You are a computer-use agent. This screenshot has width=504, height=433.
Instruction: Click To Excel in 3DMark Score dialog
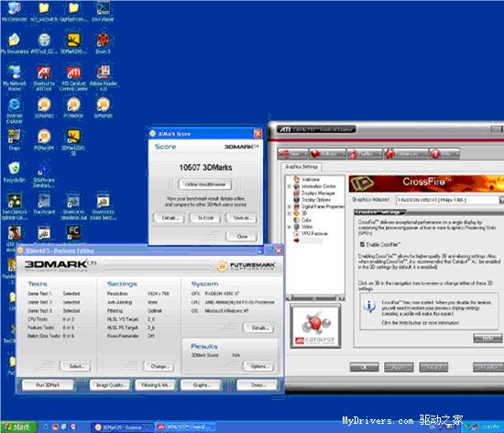click(x=205, y=217)
